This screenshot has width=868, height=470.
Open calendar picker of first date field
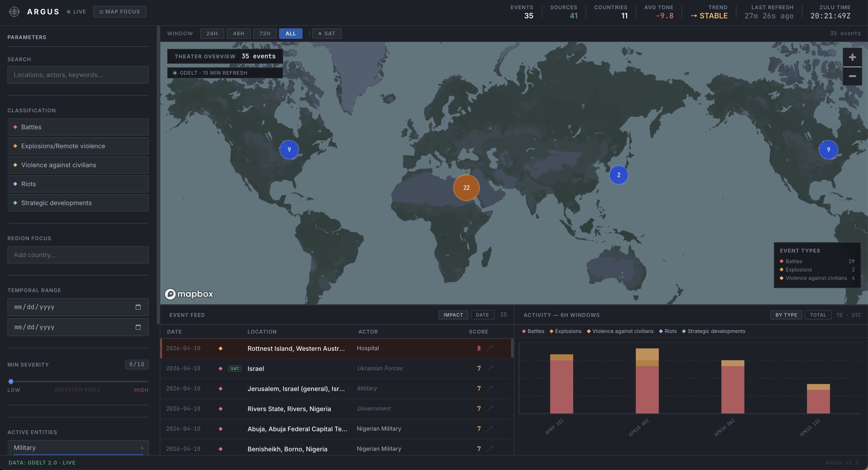(x=138, y=307)
